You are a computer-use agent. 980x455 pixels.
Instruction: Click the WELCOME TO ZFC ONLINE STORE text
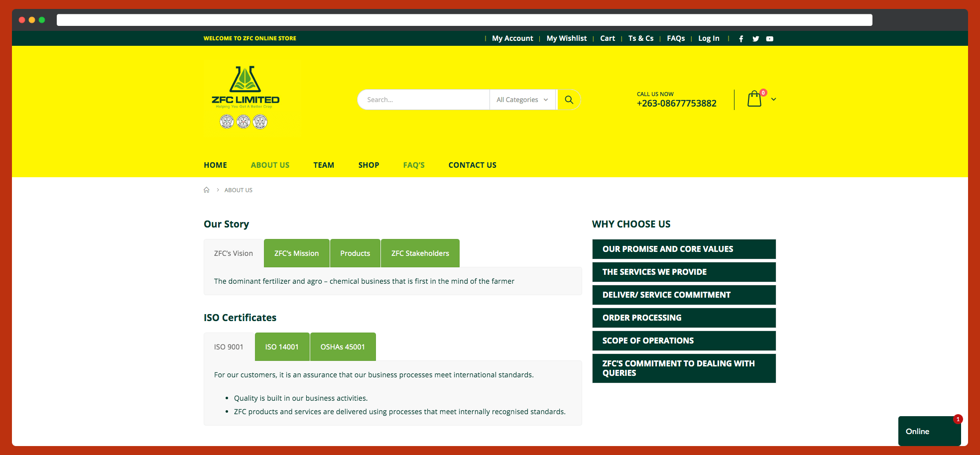249,38
